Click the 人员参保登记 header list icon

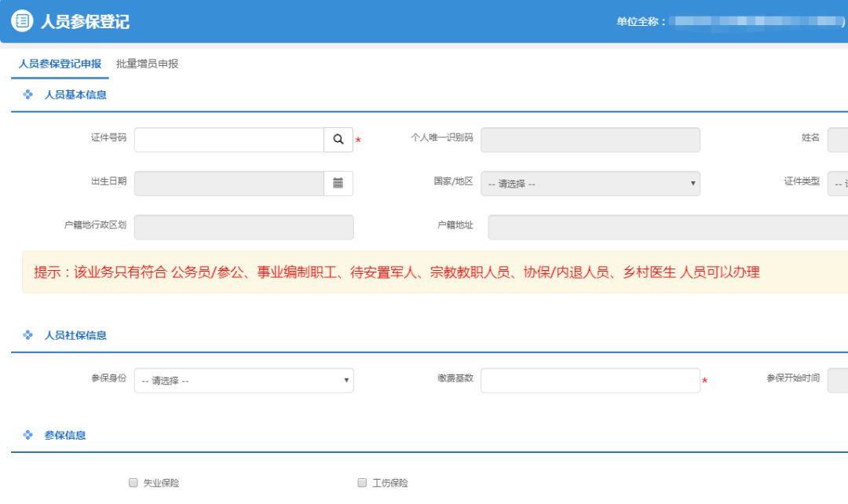(21, 21)
